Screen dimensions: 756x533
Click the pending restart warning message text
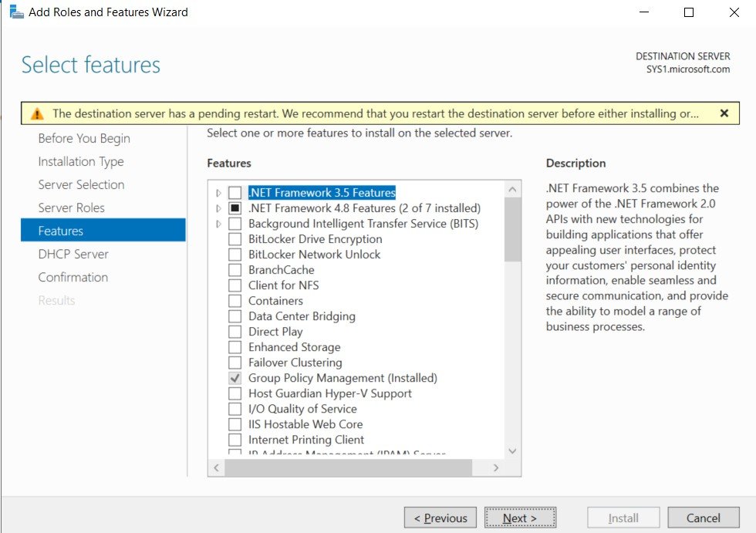(376, 113)
